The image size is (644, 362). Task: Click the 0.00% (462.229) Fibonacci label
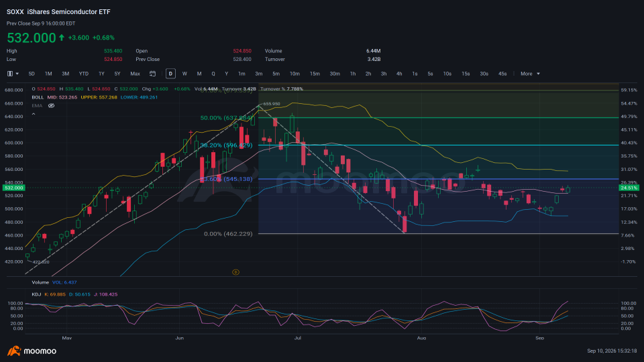click(228, 234)
